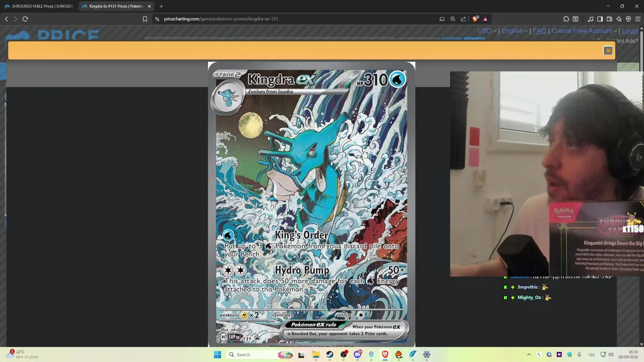Screen dimensions: 644x362
Task: Share this page via share icon
Action: 463,19
